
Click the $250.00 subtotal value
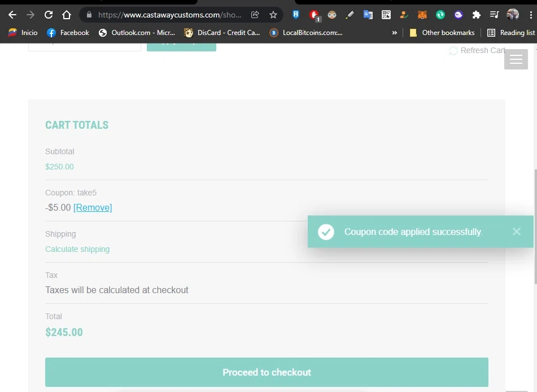click(x=60, y=167)
